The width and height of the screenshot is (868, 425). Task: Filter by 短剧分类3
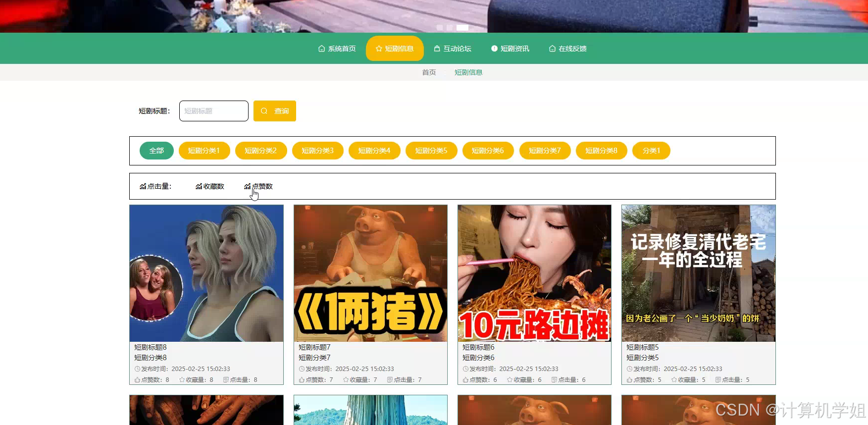pyautogui.click(x=318, y=151)
